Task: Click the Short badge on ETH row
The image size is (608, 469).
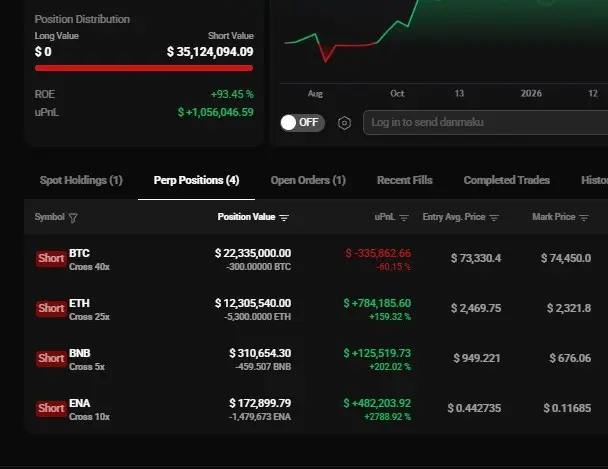Action: (x=51, y=308)
